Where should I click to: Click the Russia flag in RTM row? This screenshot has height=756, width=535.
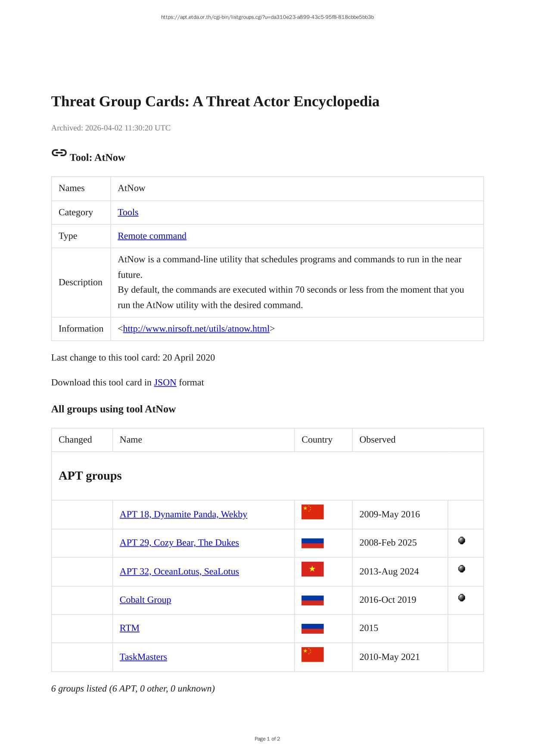(x=312, y=629)
